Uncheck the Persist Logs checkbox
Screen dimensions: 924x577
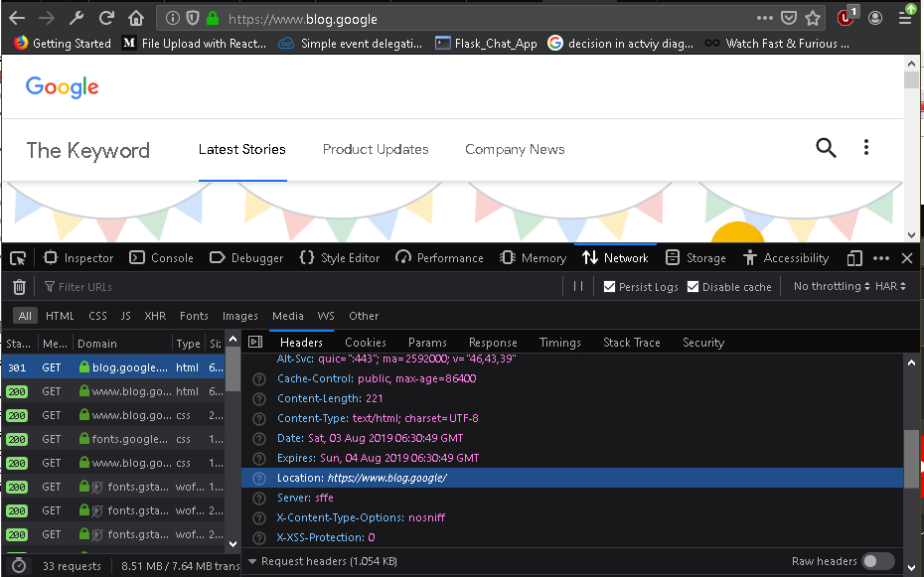tap(609, 287)
